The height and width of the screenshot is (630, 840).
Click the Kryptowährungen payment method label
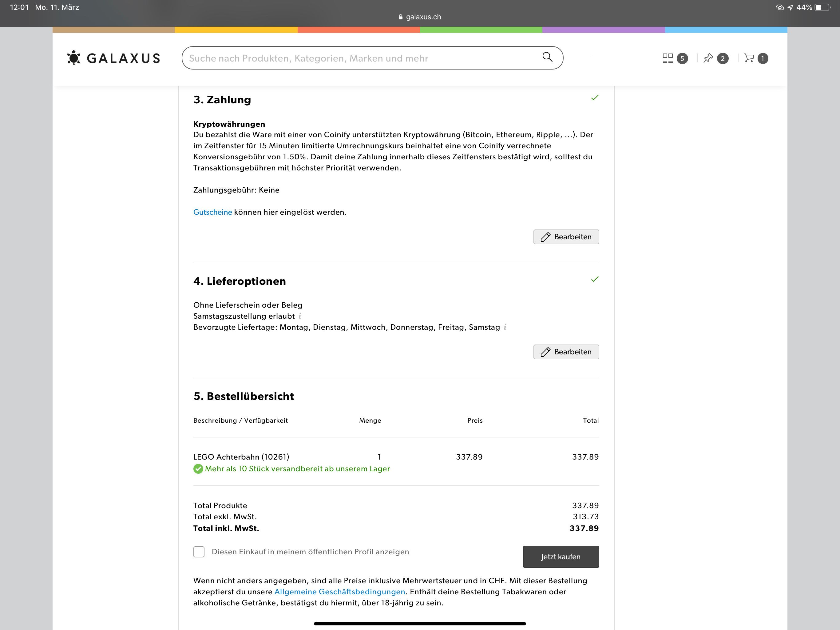(x=229, y=124)
